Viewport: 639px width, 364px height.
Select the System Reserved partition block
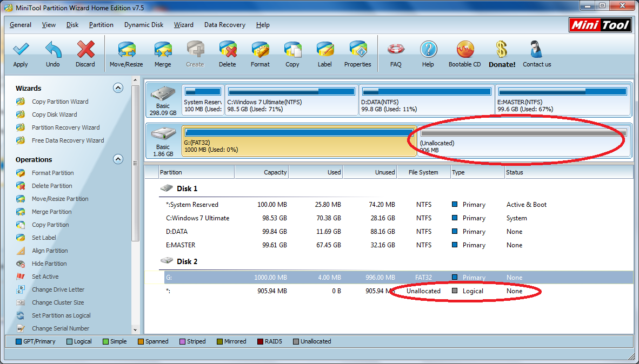pyautogui.click(x=203, y=100)
